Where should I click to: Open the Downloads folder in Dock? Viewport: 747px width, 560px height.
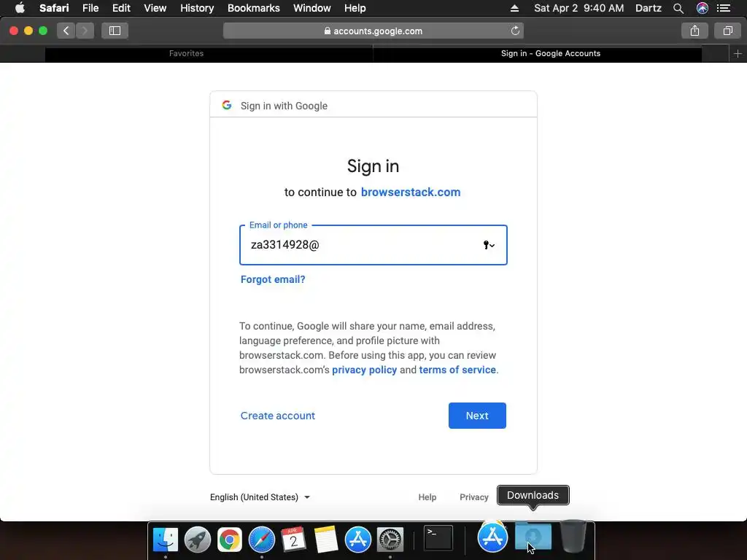pyautogui.click(x=533, y=537)
